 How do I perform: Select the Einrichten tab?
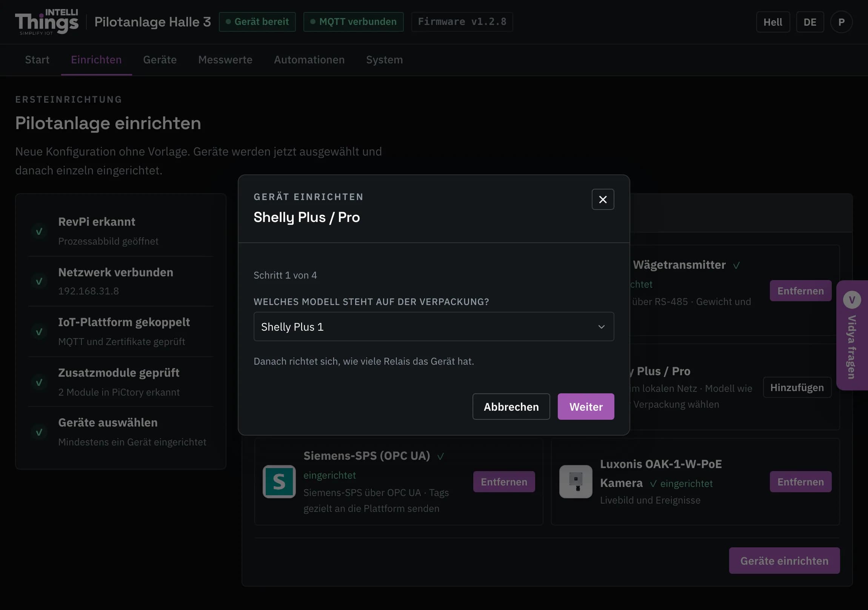pyautogui.click(x=96, y=60)
